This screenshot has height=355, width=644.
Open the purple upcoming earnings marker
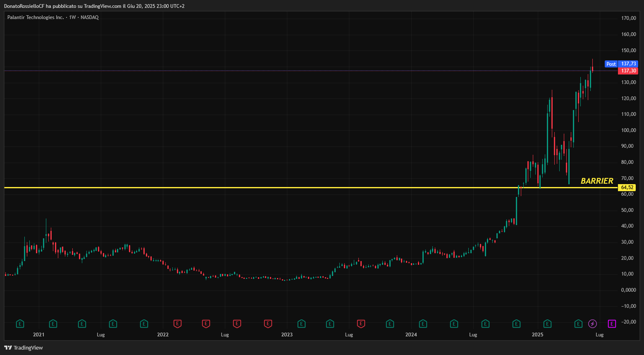(612, 324)
